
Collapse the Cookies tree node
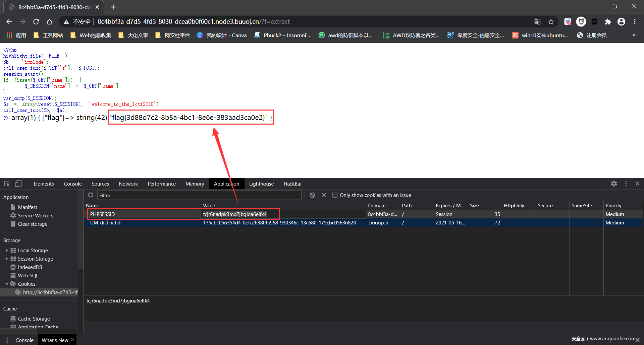(7, 284)
